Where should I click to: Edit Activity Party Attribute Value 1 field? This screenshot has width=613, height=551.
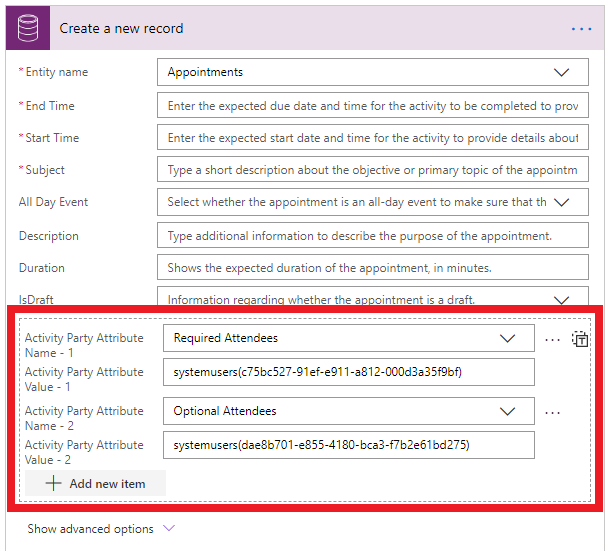coord(348,372)
